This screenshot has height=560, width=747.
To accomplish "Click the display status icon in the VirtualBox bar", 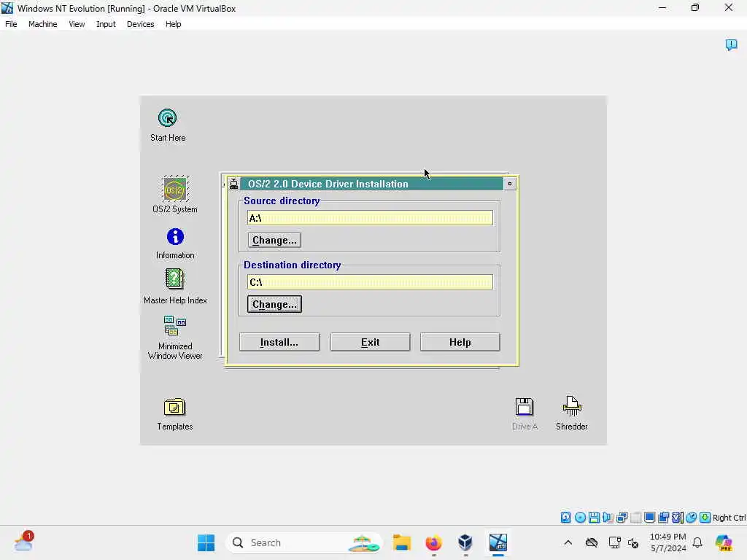I will [x=649, y=518].
